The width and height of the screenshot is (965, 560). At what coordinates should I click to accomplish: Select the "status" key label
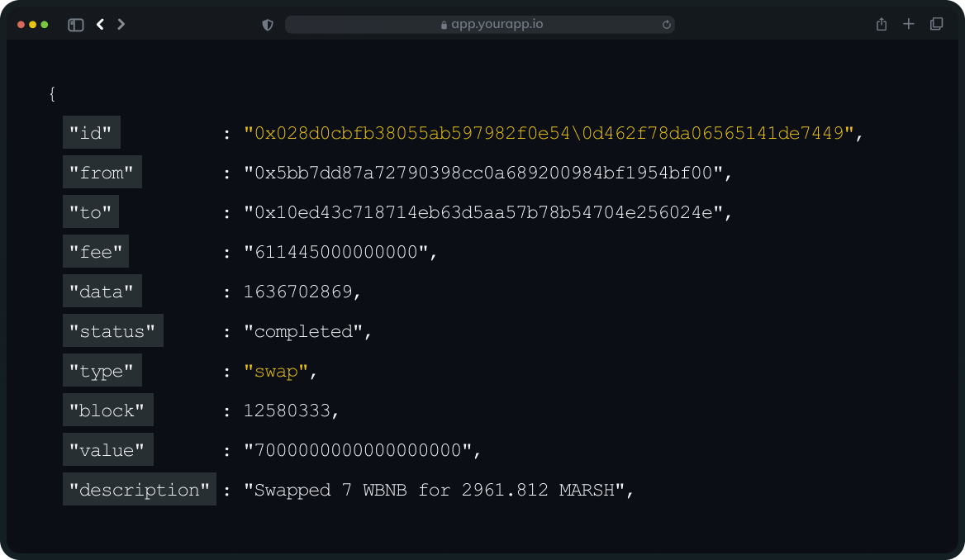(112, 331)
